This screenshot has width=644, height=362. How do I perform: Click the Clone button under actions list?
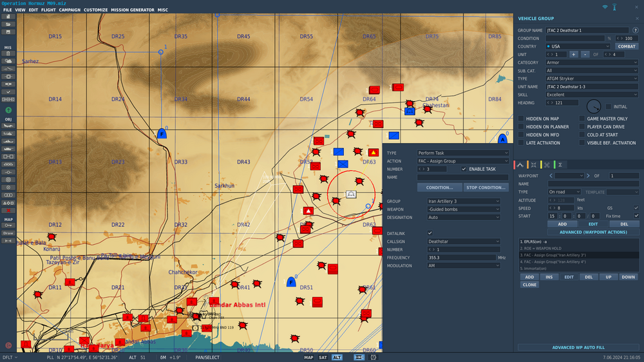(529, 285)
